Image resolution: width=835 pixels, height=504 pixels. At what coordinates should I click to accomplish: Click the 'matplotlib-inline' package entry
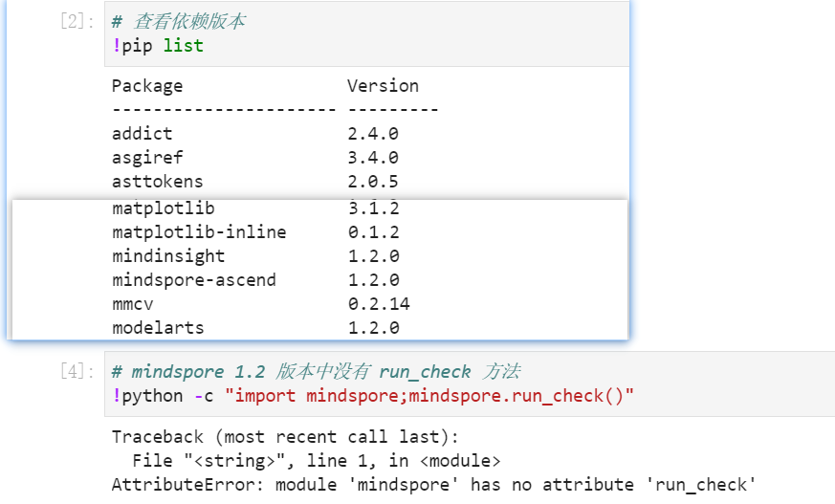pos(199,232)
